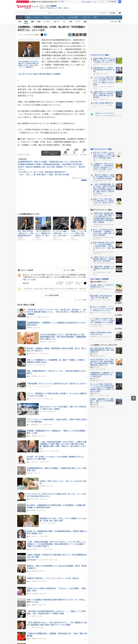Click マイページ link in header
The width and height of the screenshot is (138, 644).
[x=103, y=13]
